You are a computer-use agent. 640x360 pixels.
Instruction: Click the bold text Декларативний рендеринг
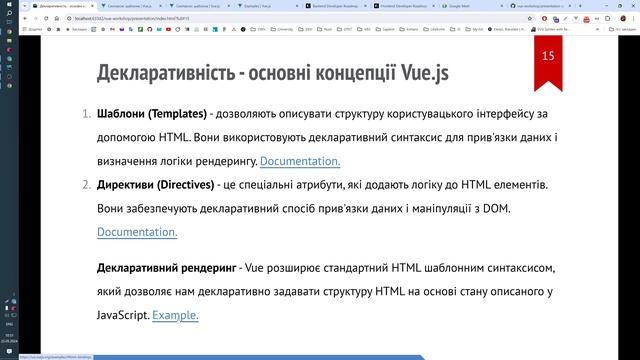(167, 268)
